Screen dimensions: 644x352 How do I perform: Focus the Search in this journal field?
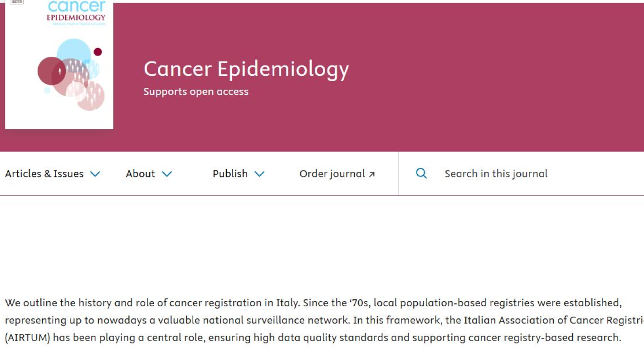tap(496, 174)
